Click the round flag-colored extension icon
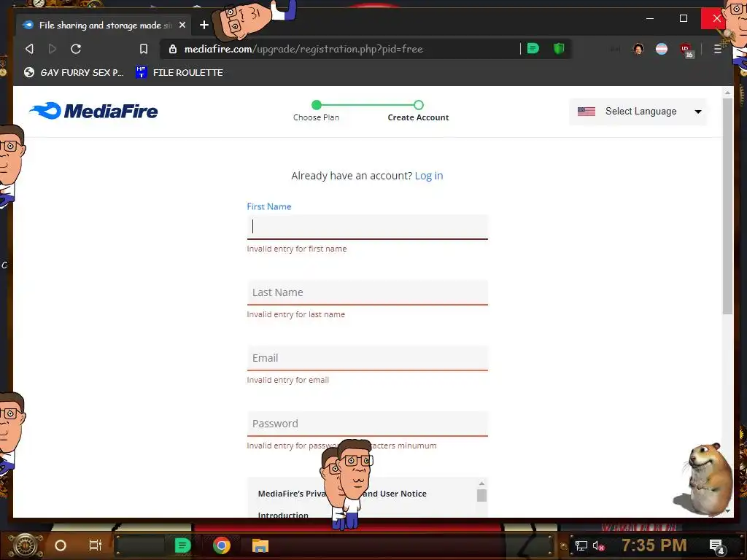 (662, 49)
